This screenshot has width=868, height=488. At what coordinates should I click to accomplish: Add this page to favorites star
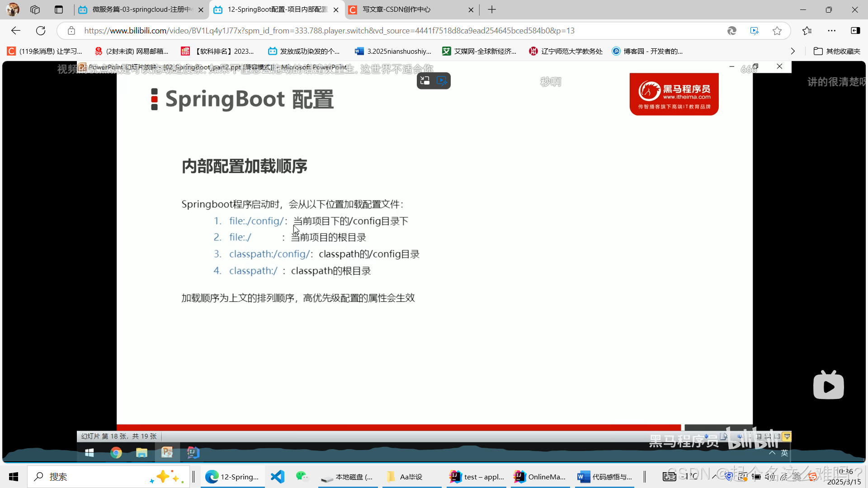coord(777,31)
